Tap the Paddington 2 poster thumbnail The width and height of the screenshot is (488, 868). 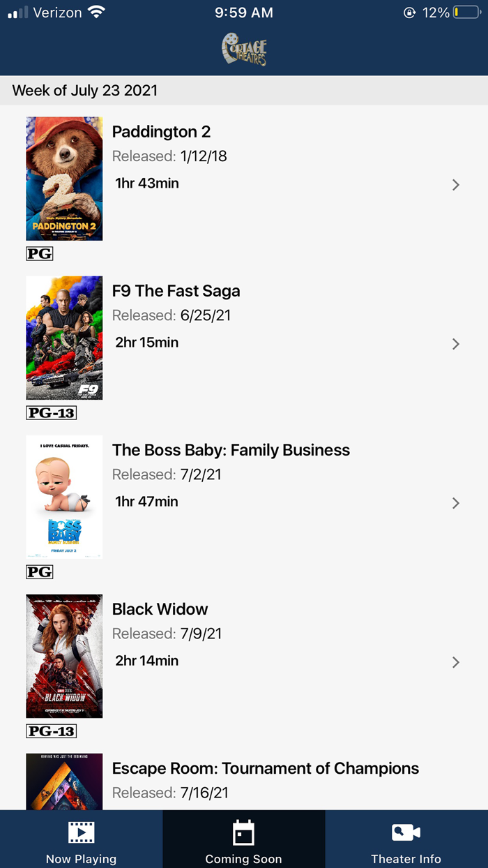coord(64,179)
